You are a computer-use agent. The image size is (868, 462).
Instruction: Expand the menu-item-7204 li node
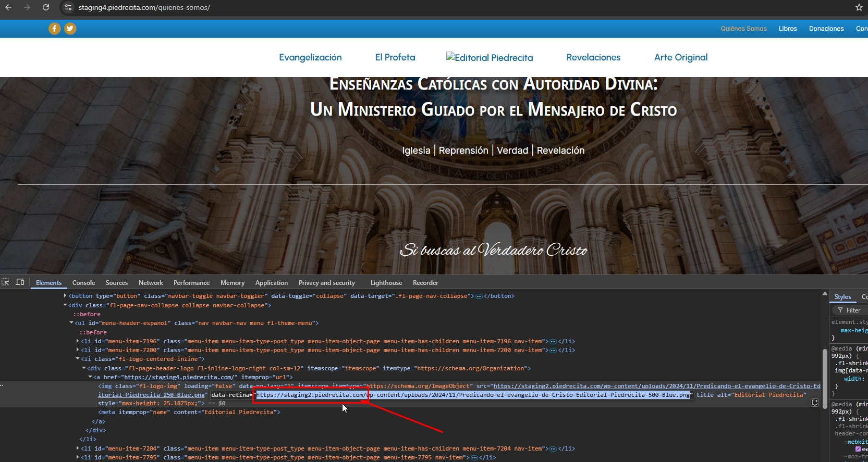tap(78, 448)
